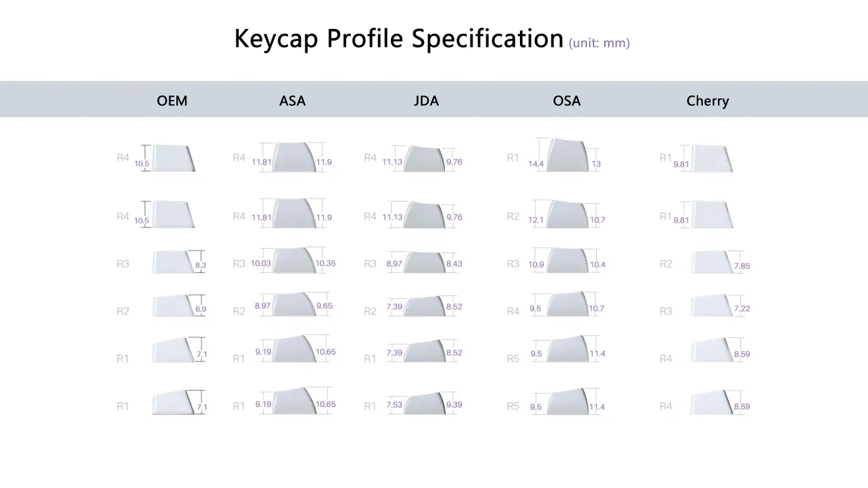Screen dimensions: 868x488
Task: Select the Cherry R3 keycap picture
Action: coord(713,306)
